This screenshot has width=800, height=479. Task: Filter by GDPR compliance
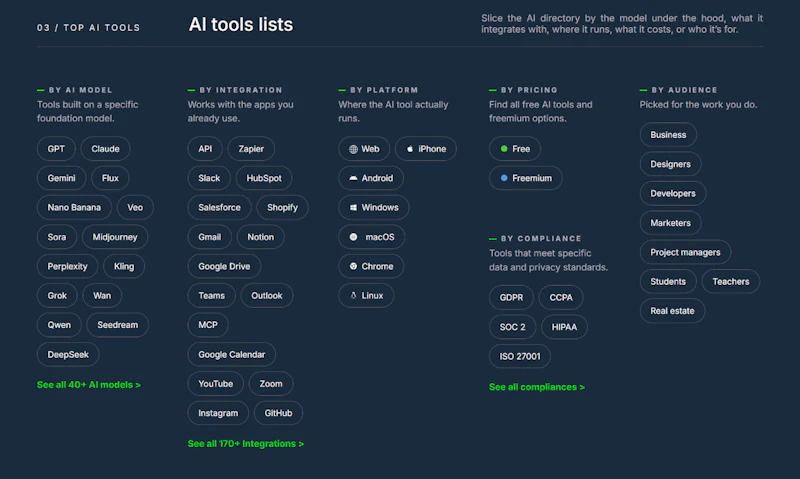[x=511, y=297]
